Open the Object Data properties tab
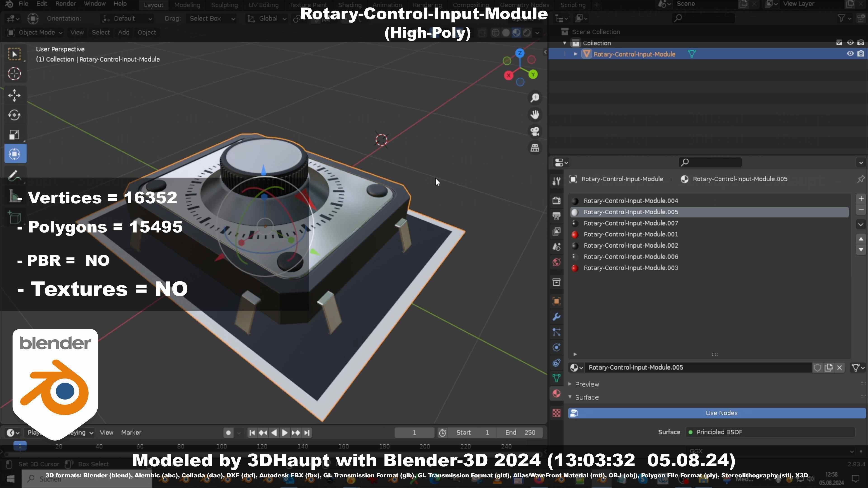The height and width of the screenshot is (488, 868). pos(557,378)
